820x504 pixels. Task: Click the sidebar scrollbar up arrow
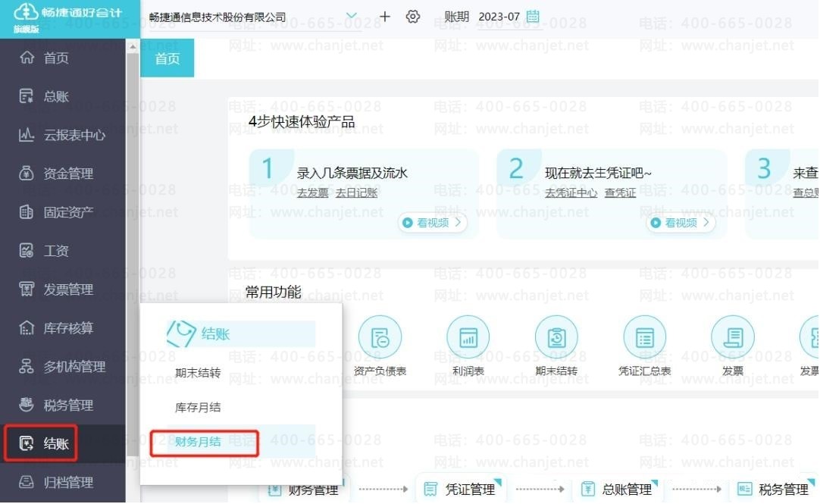pyautogui.click(x=133, y=46)
